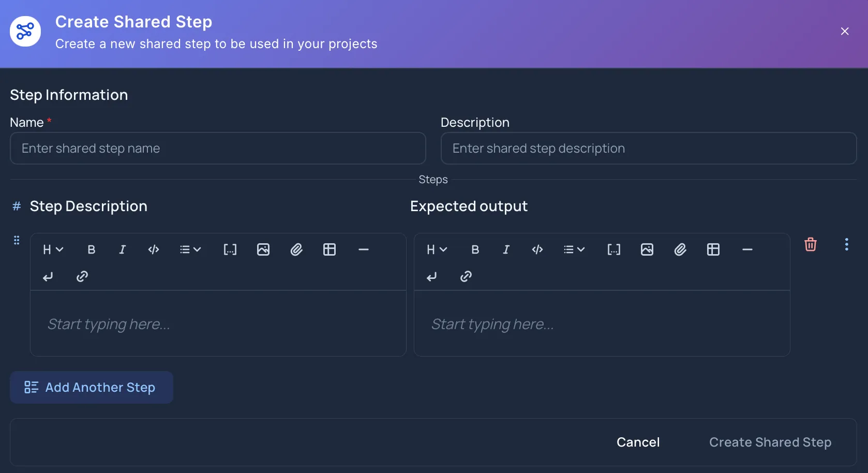Add link in Expected output editor
The height and width of the screenshot is (473, 868).
point(466,276)
